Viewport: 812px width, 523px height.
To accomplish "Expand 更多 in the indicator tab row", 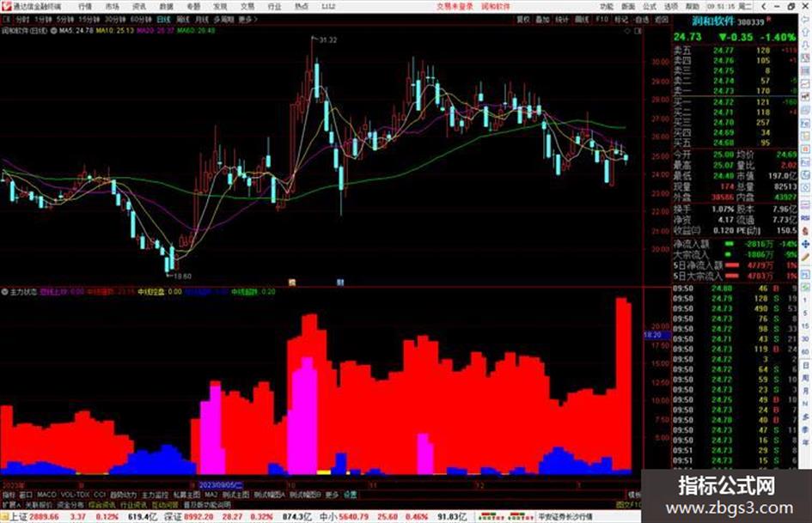I will (x=332, y=495).
